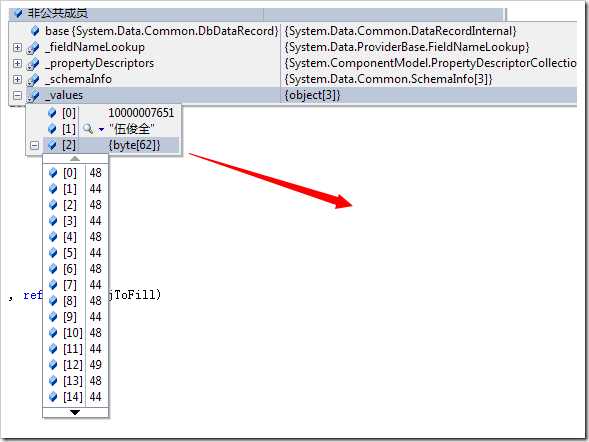Screen dimensions: 589x442
Task: Click the icon of byte element [14]
Action: point(53,397)
